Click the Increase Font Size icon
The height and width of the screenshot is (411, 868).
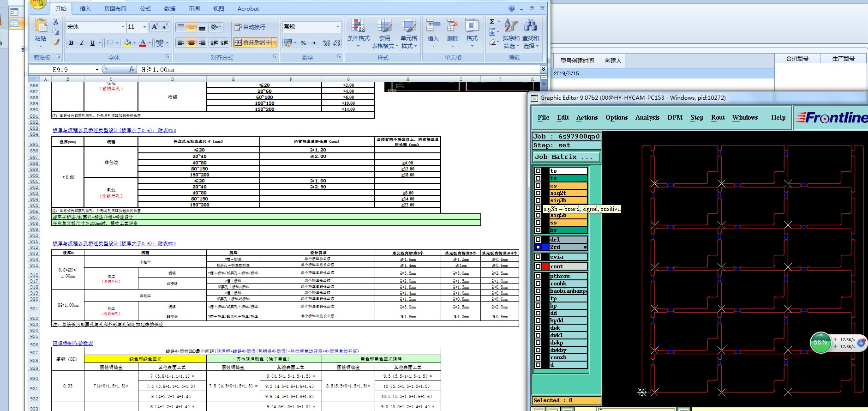coord(155,27)
